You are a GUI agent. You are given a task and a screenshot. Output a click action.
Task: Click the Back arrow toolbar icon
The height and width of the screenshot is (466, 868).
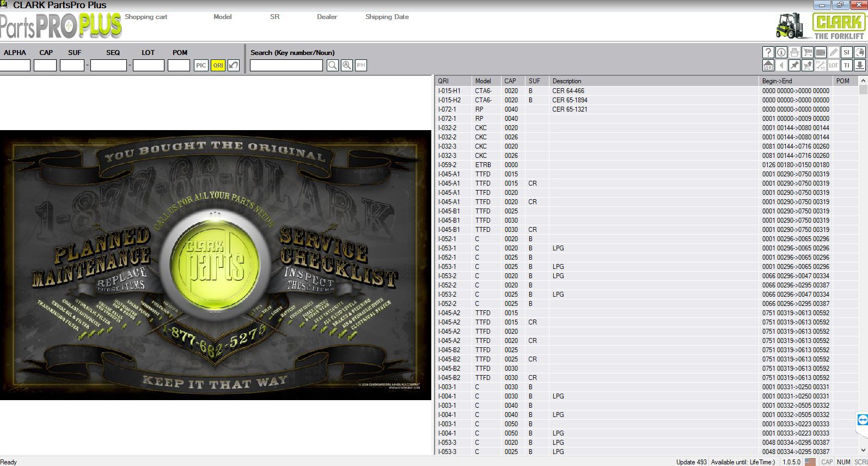[781, 65]
